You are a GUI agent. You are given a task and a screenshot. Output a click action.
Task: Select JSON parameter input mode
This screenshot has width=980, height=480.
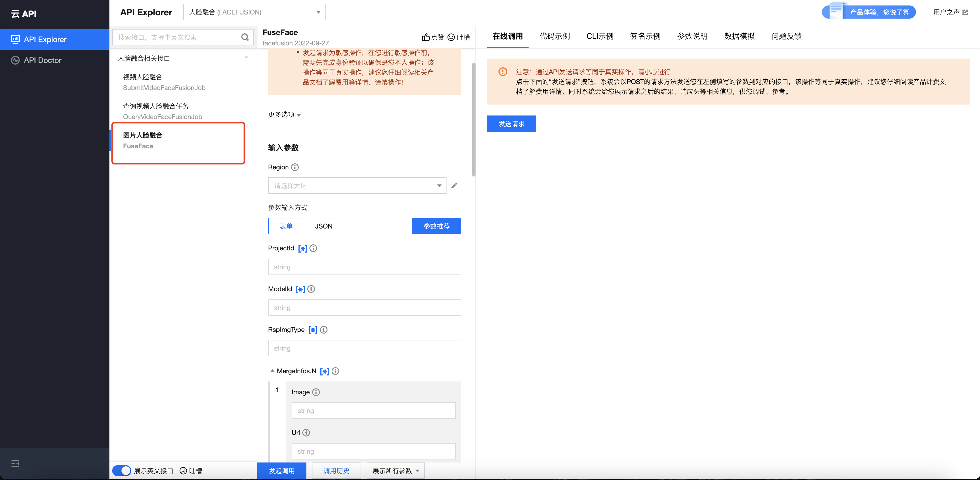pos(324,226)
